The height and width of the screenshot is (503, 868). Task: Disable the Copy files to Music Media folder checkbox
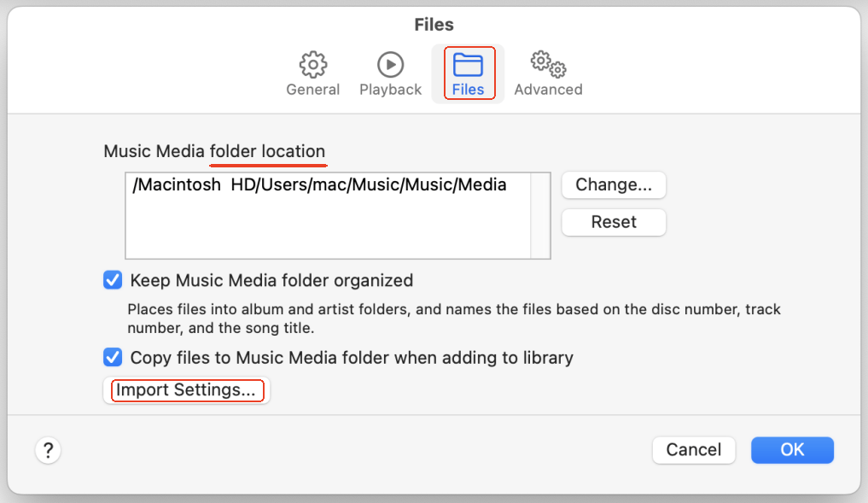pyautogui.click(x=113, y=357)
